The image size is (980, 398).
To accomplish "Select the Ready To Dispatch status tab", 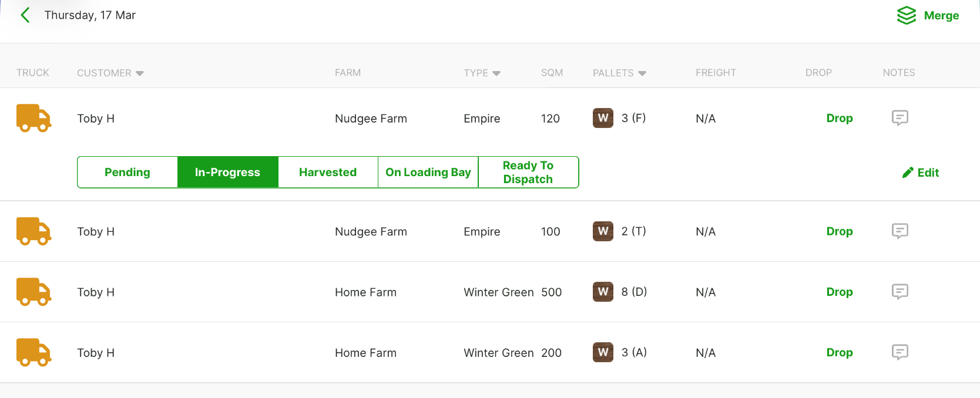I will click(x=528, y=172).
